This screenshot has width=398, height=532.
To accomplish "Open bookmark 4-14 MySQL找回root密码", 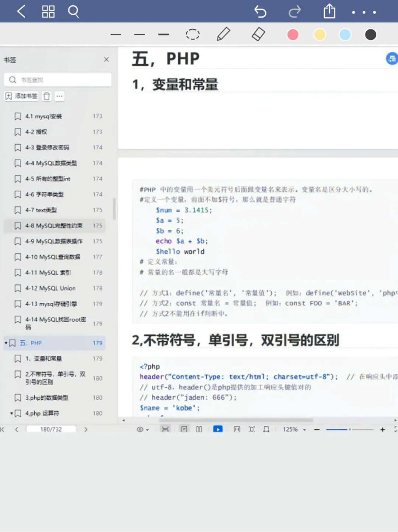I will pos(55,323).
